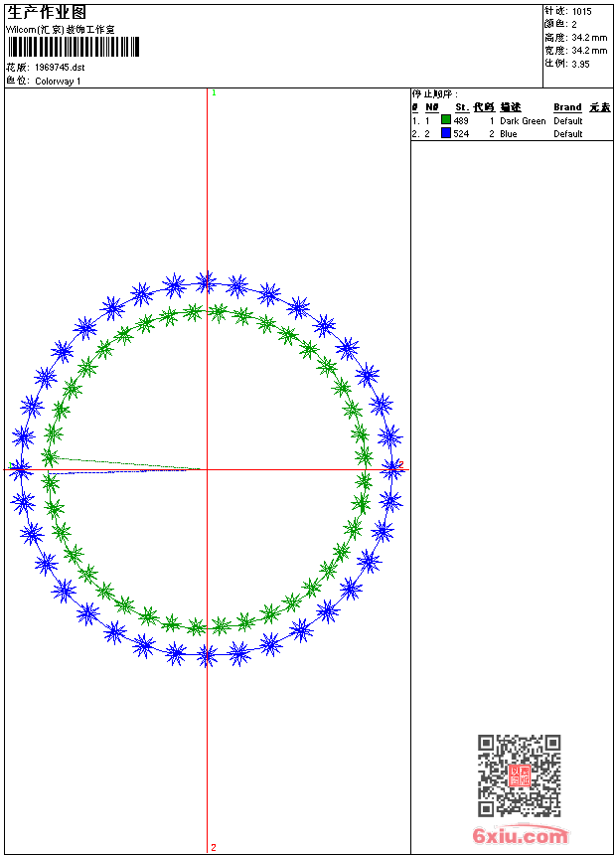Click the N# column header

pyautogui.click(x=431, y=107)
